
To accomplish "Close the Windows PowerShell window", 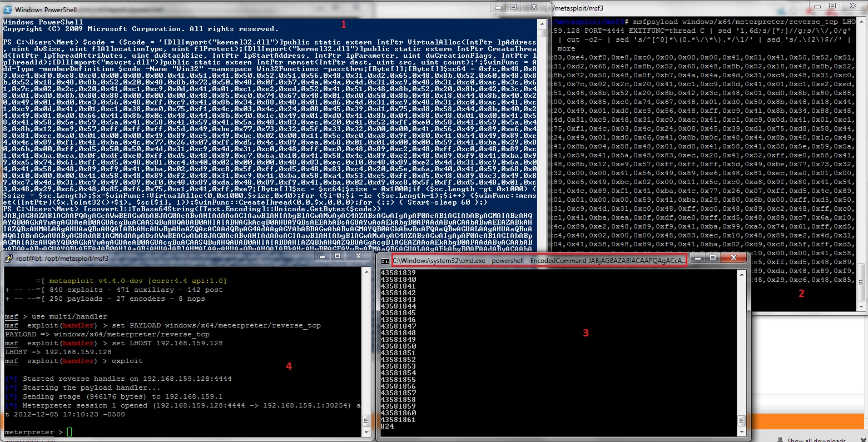I will coord(534,7).
